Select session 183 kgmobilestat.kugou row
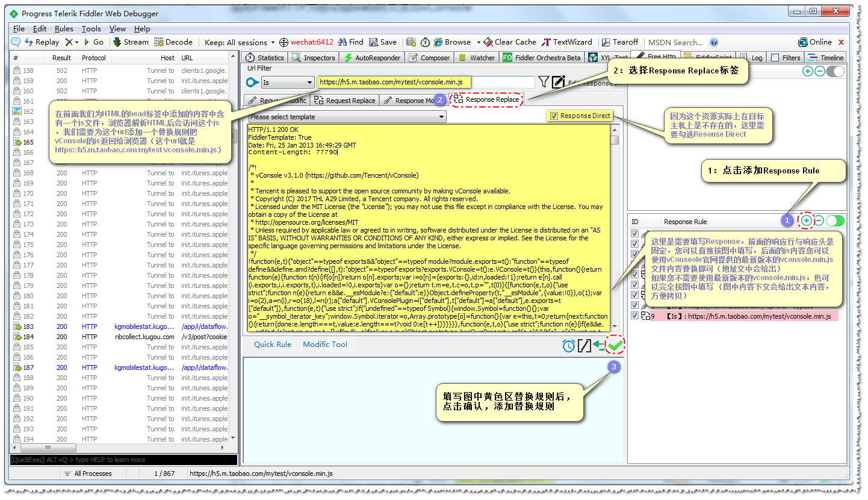This screenshot has width=868, height=500. 119,327
